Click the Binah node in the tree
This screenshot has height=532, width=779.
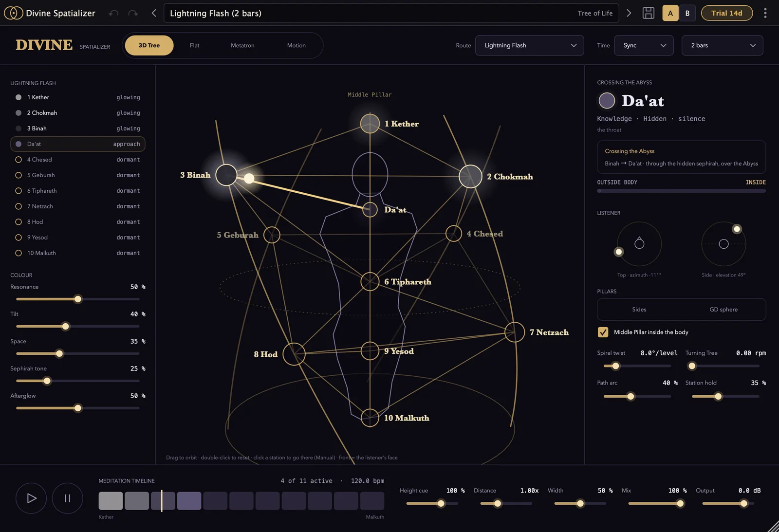(226, 175)
